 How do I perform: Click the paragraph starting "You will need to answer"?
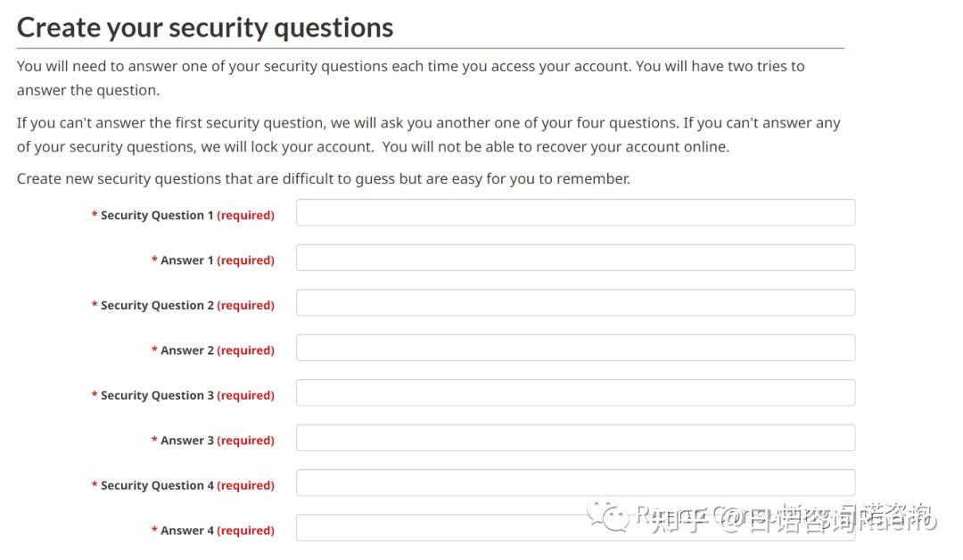click(410, 78)
